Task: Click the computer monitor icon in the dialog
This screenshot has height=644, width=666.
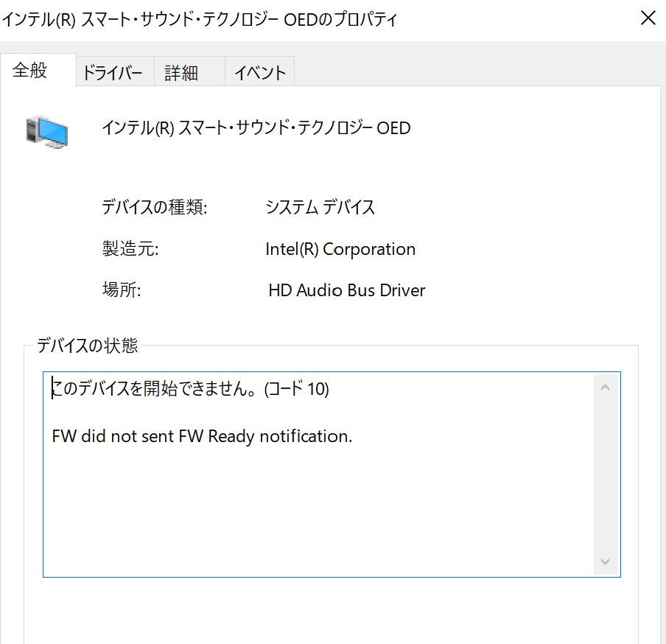Action: (x=53, y=130)
